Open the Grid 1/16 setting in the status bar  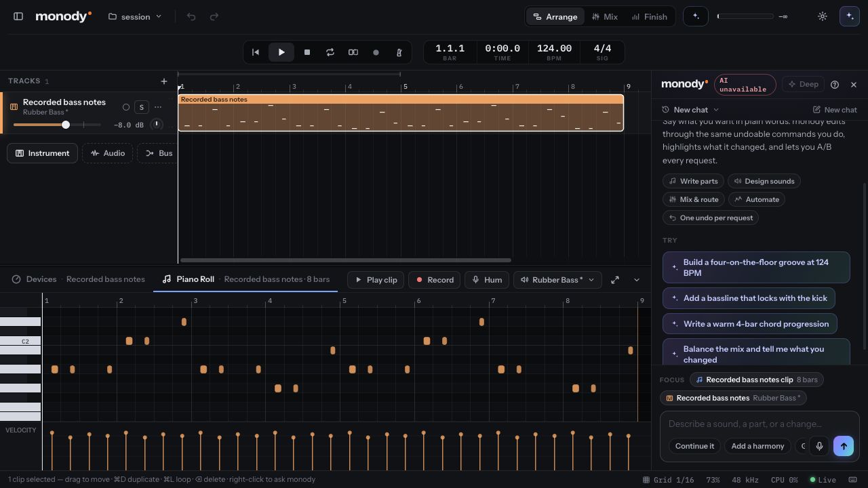pos(667,480)
